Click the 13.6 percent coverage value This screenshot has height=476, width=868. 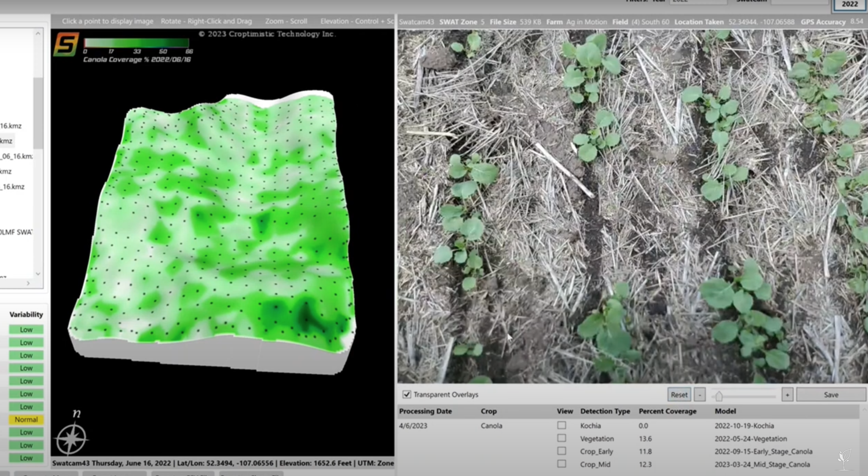pyautogui.click(x=645, y=439)
